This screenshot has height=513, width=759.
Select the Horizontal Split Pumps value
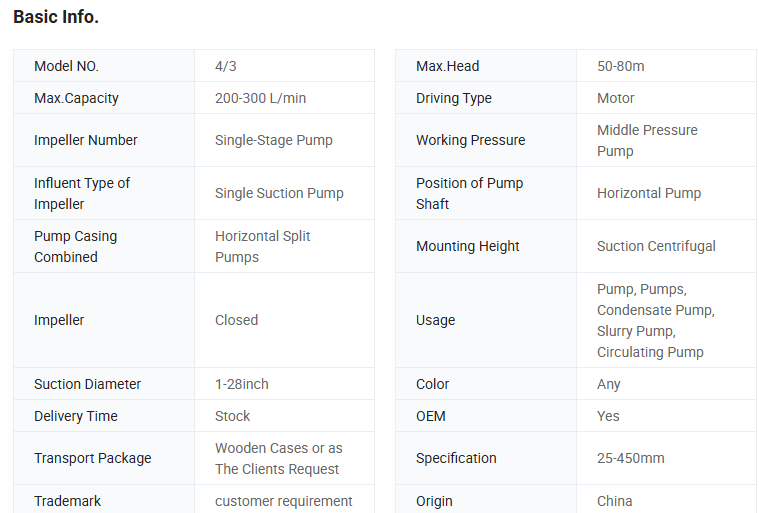click(263, 246)
